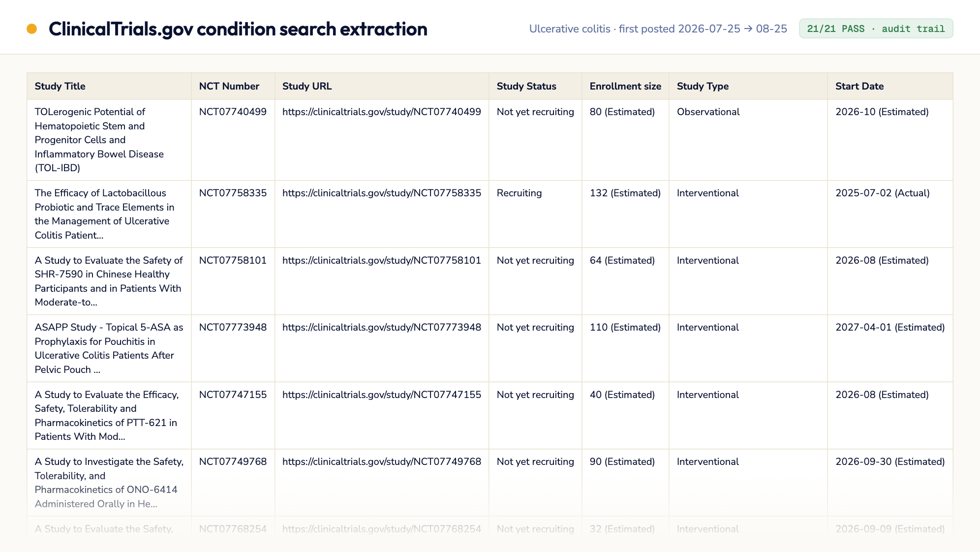Click the Study Title column header
The height and width of the screenshot is (552, 980).
[x=109, y=86]
